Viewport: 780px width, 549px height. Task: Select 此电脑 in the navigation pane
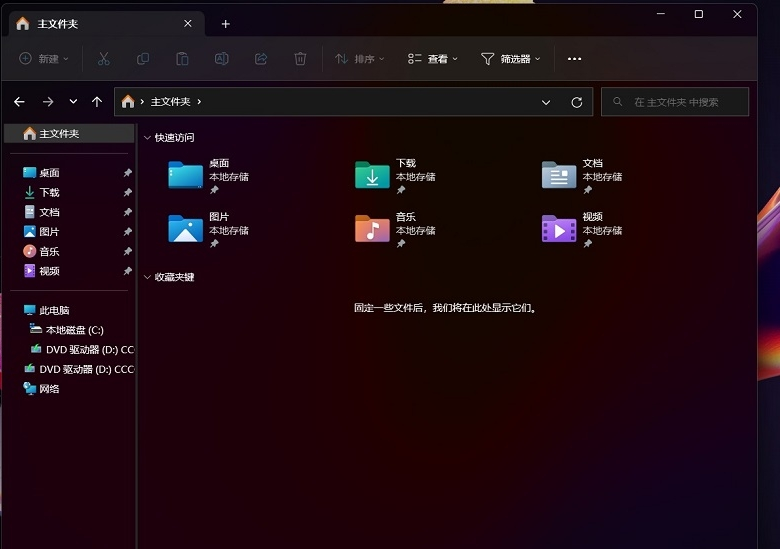pos(54,310)
